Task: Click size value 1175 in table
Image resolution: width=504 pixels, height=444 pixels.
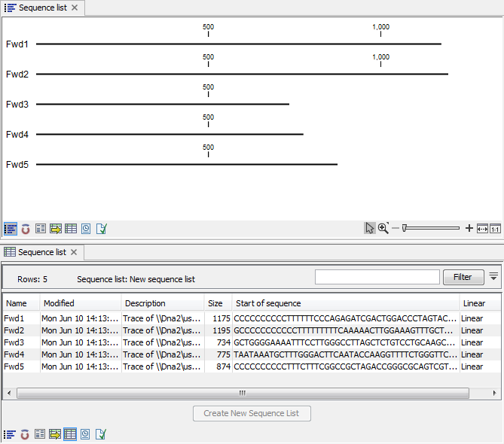Action: tap(221, 318)
